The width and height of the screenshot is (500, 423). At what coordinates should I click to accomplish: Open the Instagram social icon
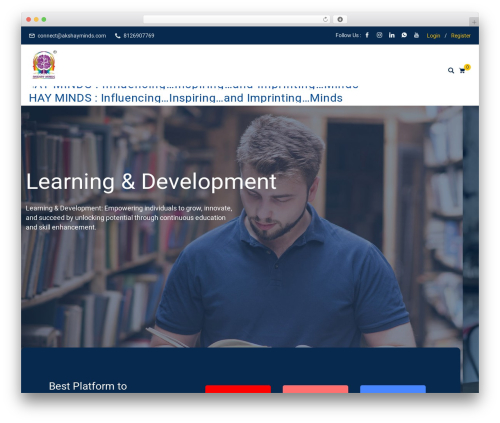[x=379, y=35]
